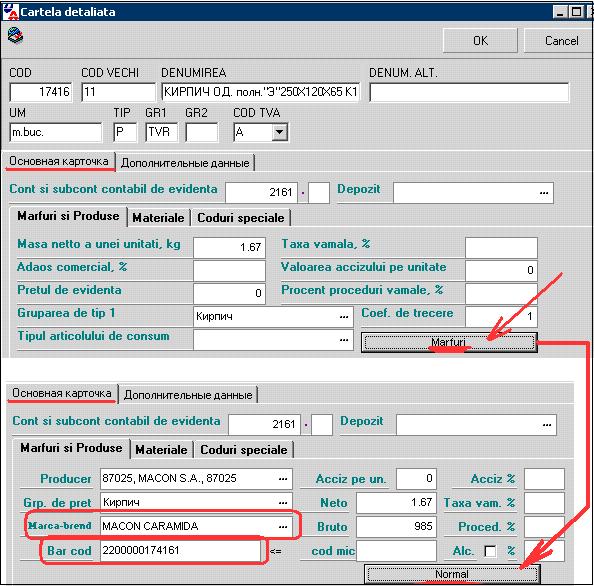The width and height of the screenshot is (594, 586).
Task: Open the COD TVA dropdown arrow
Action: (x=280, y=132)
